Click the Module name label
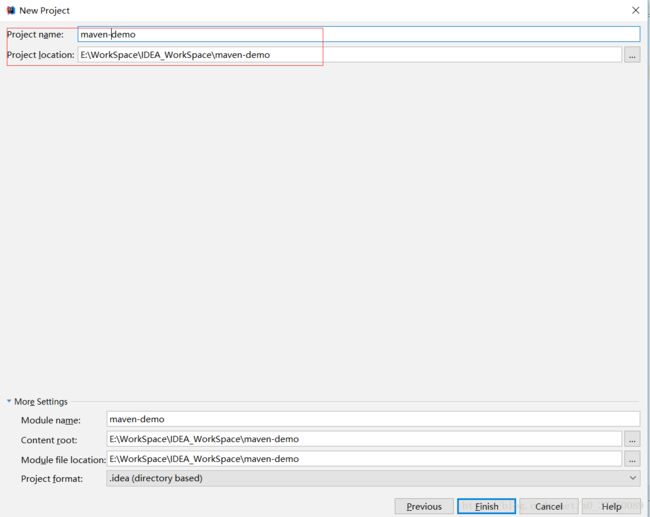This screenshot has height=517, width=650. [x=51, y=420]
